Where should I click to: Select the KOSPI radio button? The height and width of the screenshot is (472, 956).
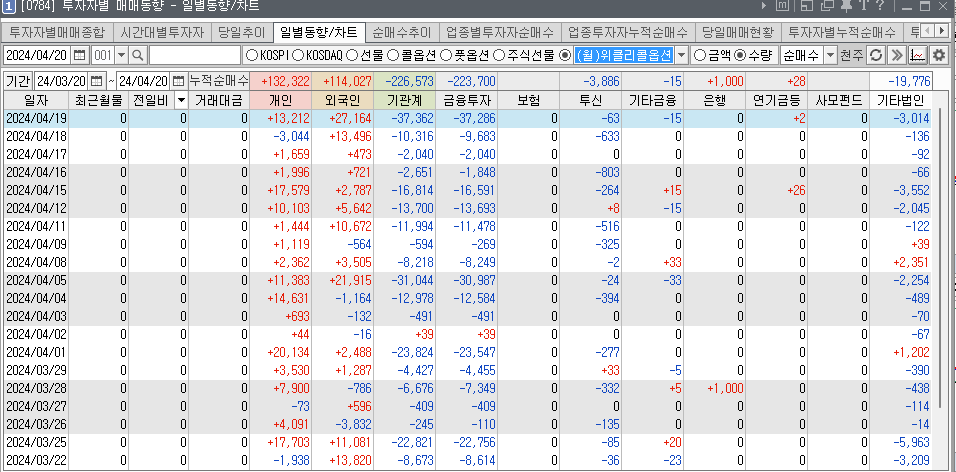tap(251, 54)
